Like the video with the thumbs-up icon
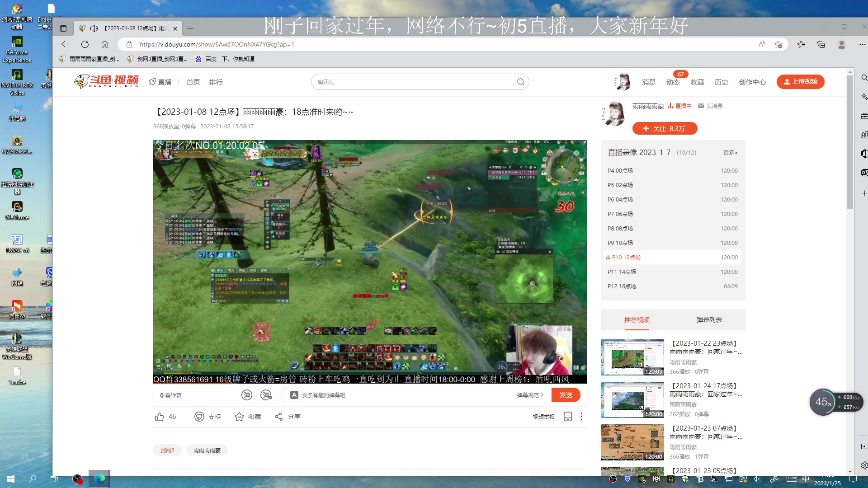 point(160,417)
